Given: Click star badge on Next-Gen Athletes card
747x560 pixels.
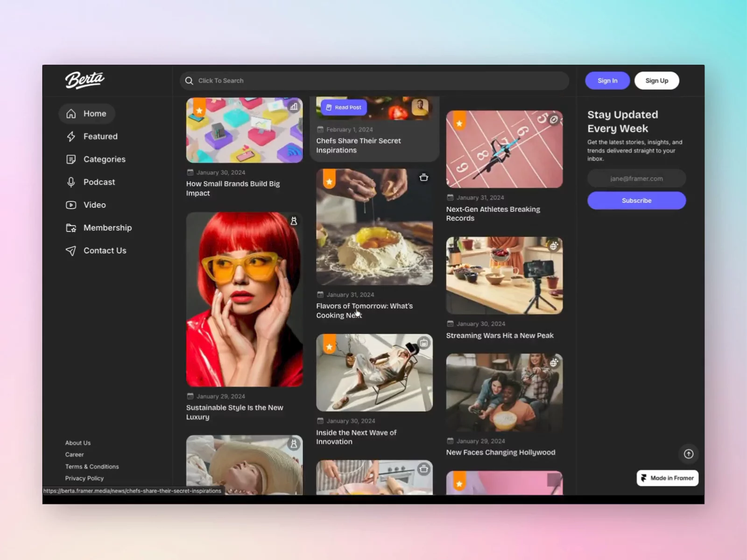Looking at the screenshot, I should click(459, 122).
